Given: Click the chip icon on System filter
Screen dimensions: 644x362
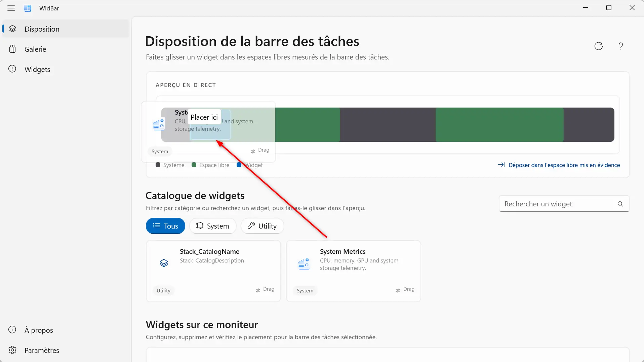Looking at the screenshot, I should (200, 226).
